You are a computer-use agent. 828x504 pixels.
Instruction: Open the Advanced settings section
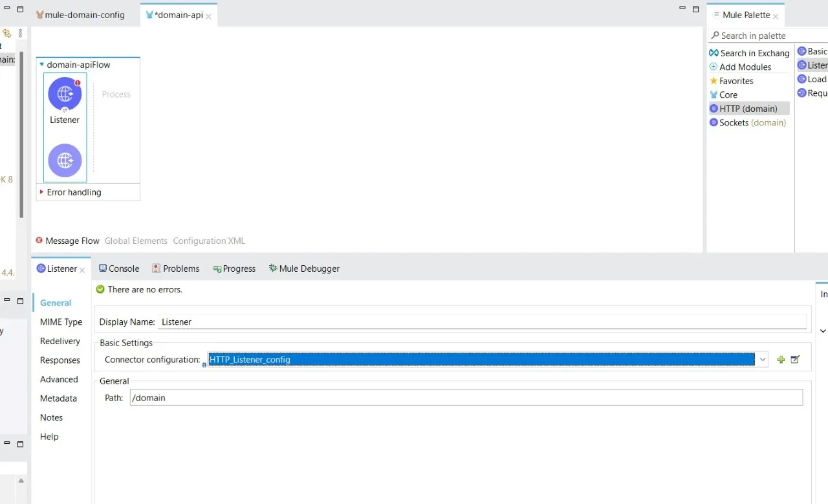[x=59, y=379]
